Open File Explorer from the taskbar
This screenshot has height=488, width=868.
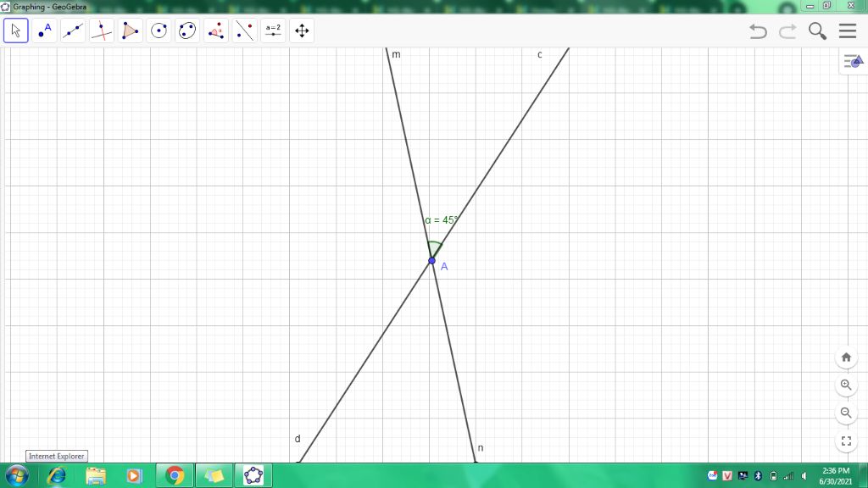coord(96,476)
